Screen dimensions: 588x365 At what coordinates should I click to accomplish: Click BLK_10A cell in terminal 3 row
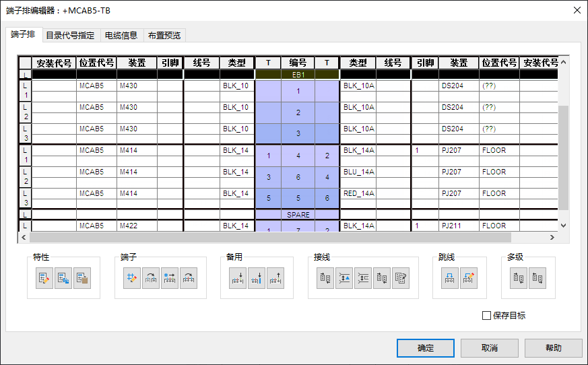point(358,129)
